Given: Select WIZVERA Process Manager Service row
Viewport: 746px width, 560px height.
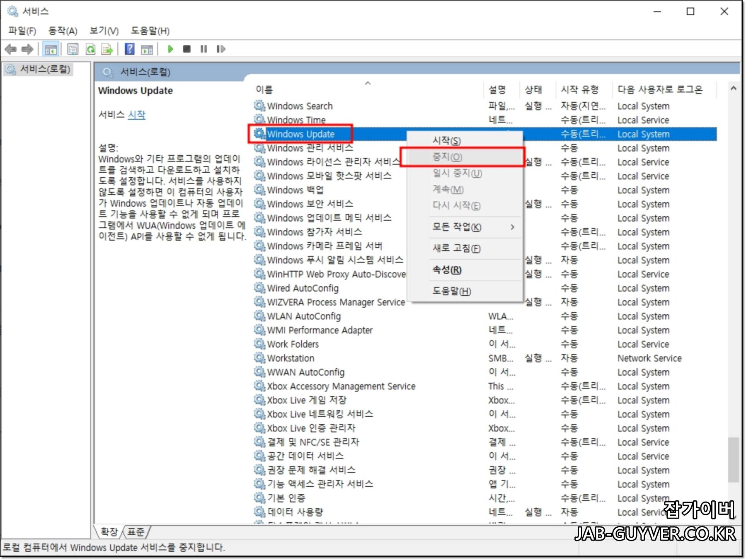Looking at the screenshot, I should pyautogui.click(x=484, y=302).
